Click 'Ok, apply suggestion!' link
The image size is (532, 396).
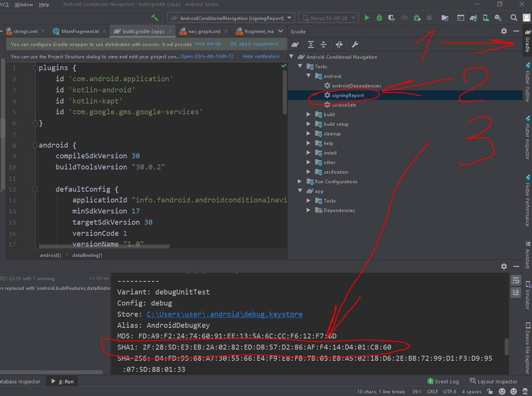click(x=255, y=44)
